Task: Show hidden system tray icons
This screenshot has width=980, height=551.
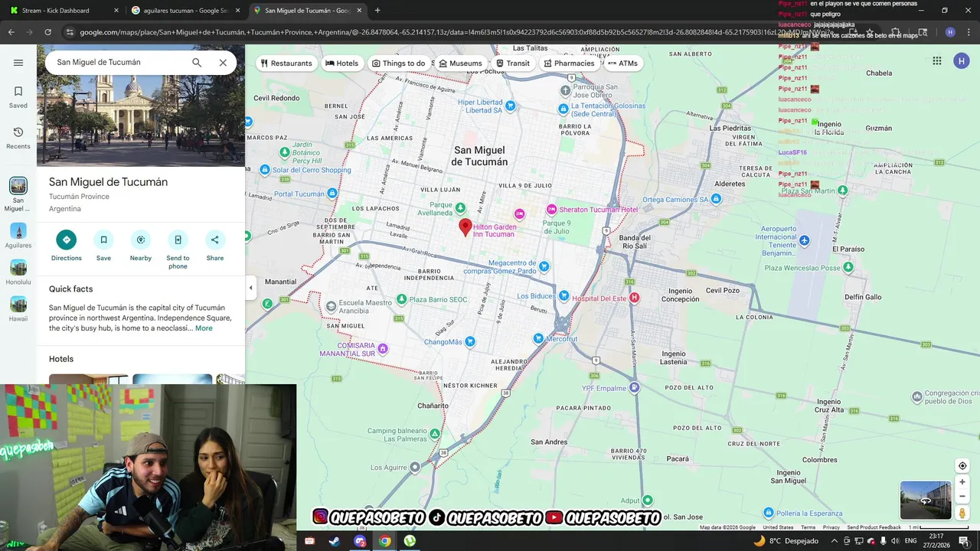Action: pos(835,541)
